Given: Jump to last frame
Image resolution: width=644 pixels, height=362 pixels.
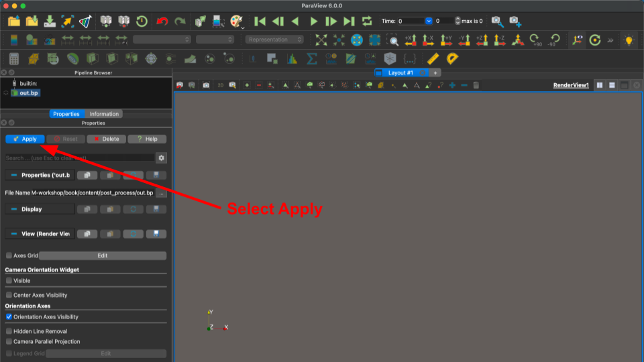Looking at the screenshot, I should coord(349,21).
